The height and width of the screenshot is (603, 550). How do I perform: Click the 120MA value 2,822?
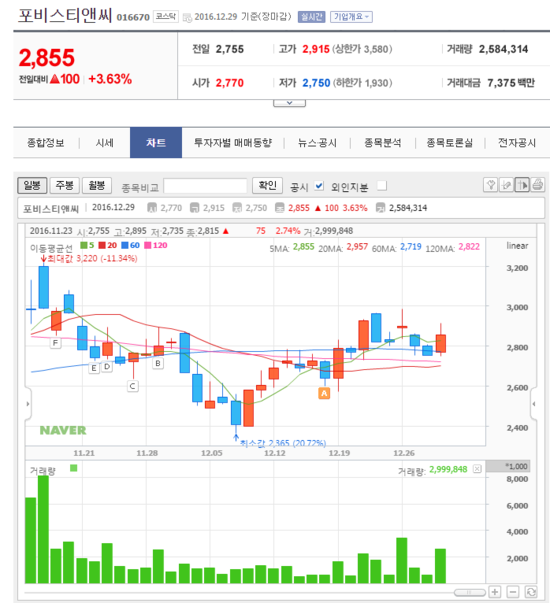(x=469, y=247)
